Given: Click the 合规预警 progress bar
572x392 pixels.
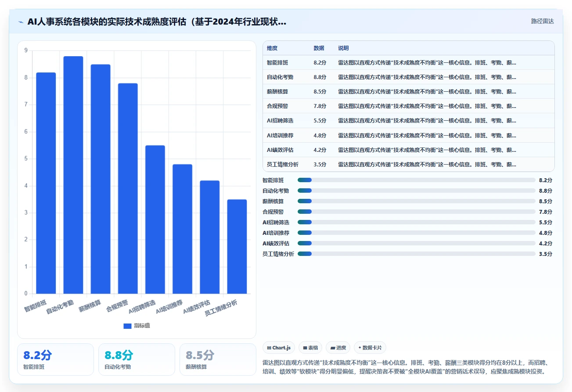Looking at the screenshot, I should 416,212.
